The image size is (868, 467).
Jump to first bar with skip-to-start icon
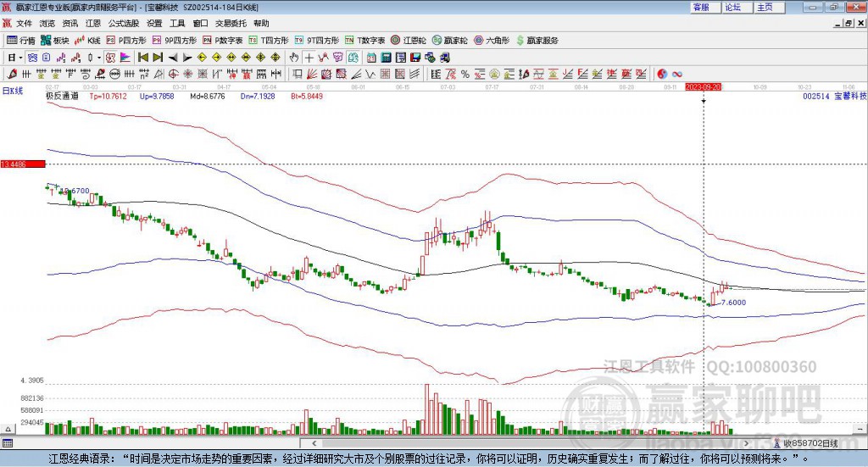click(142, 57)
